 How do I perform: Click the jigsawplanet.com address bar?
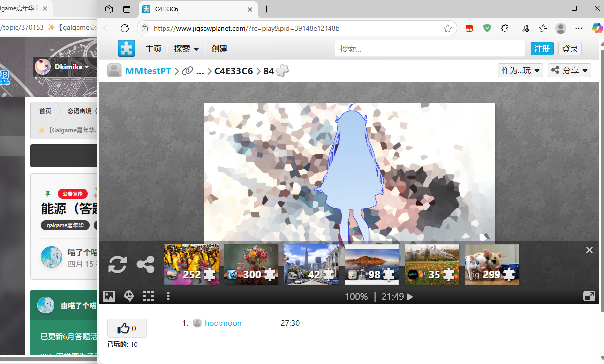[297, 28]
